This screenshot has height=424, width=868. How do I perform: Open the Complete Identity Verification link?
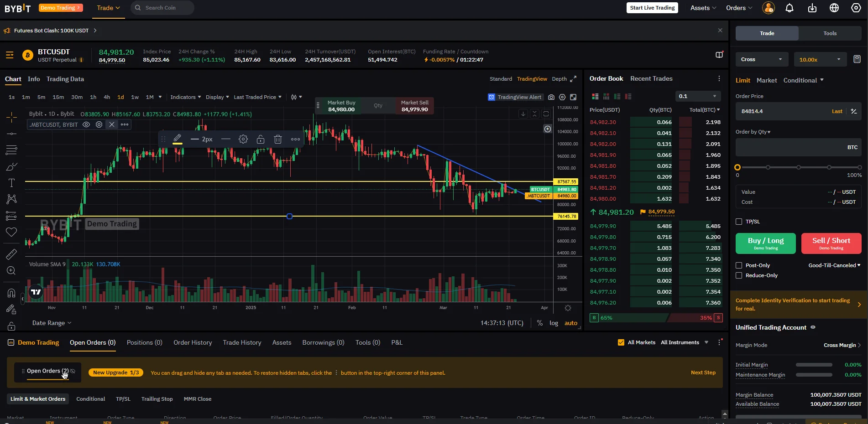click(798, 305)
